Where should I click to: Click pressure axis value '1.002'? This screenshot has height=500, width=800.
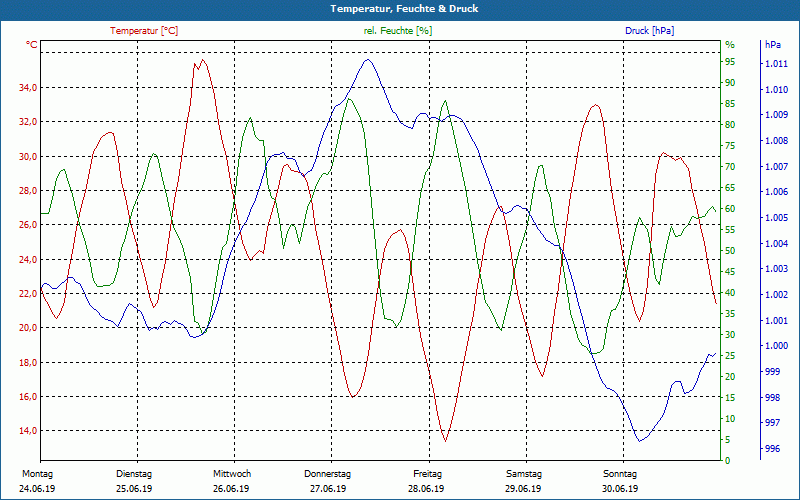[776, 295]
